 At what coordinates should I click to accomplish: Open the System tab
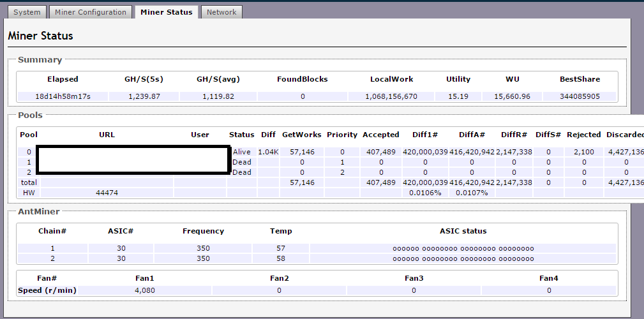[27, 12]
